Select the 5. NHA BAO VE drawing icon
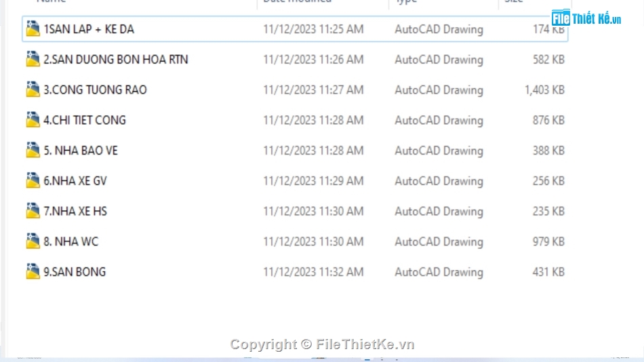Image resolution: width=644 pixels, height=362 pixels. coord(33,150)
